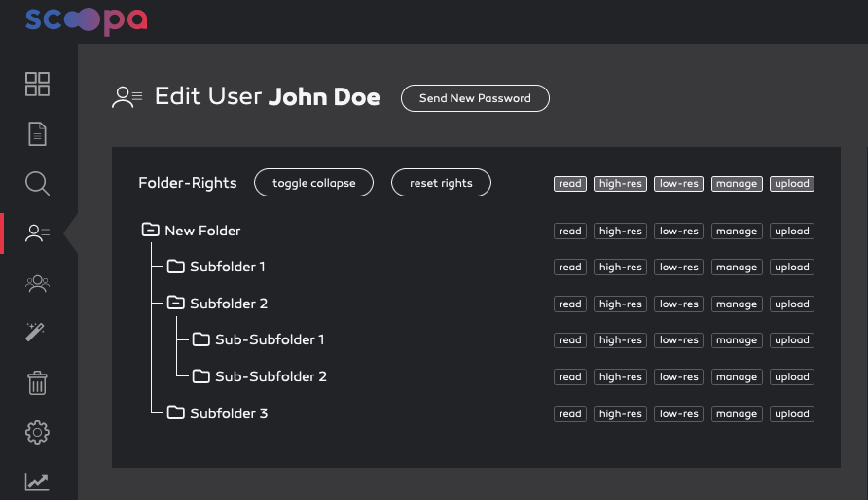Open the documents page icon in sidebar
The width and height of the screenshot is (868, 500).
click(x=37, y=134)
